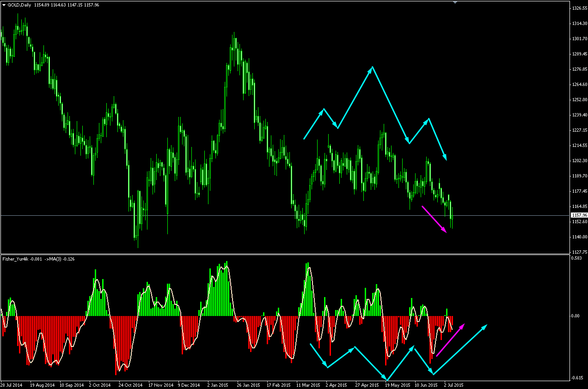Click the 1326.55 price scale label

pos(579,8)
